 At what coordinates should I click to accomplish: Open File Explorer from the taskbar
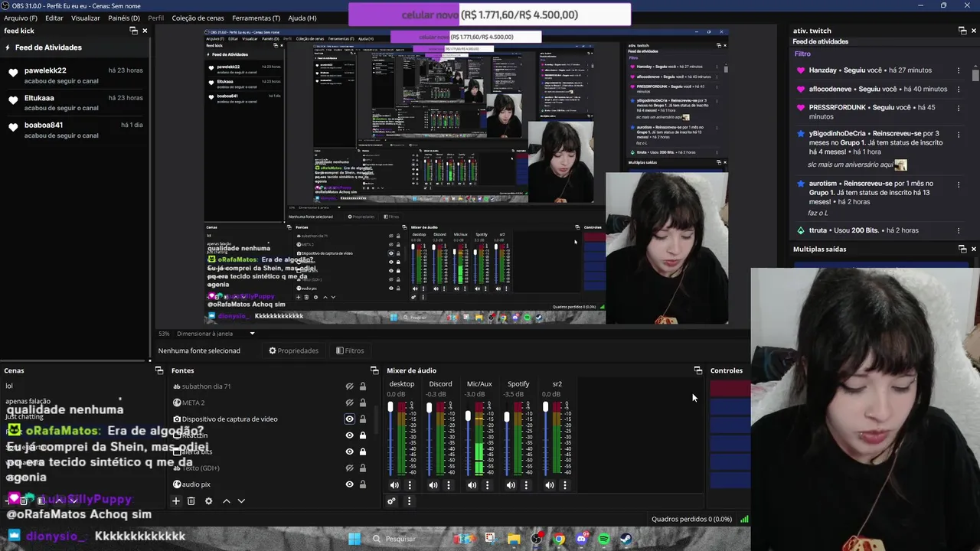(x=514, y=539)
